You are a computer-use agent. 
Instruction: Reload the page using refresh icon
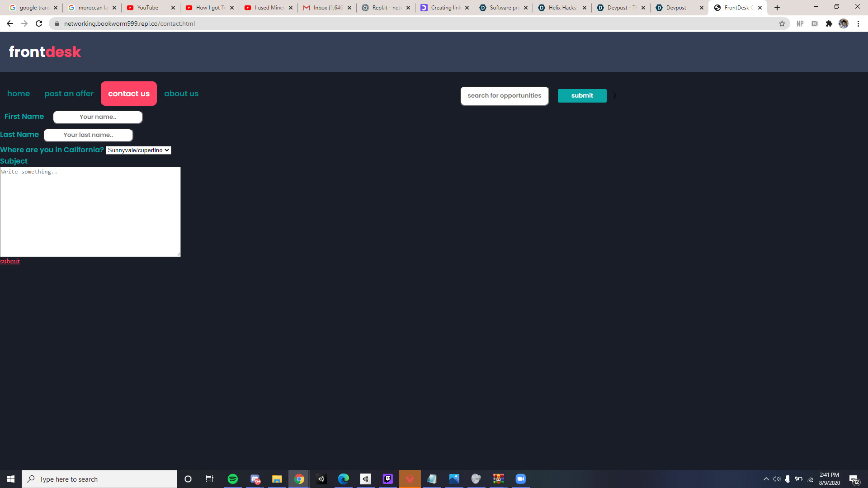[39, 23]
